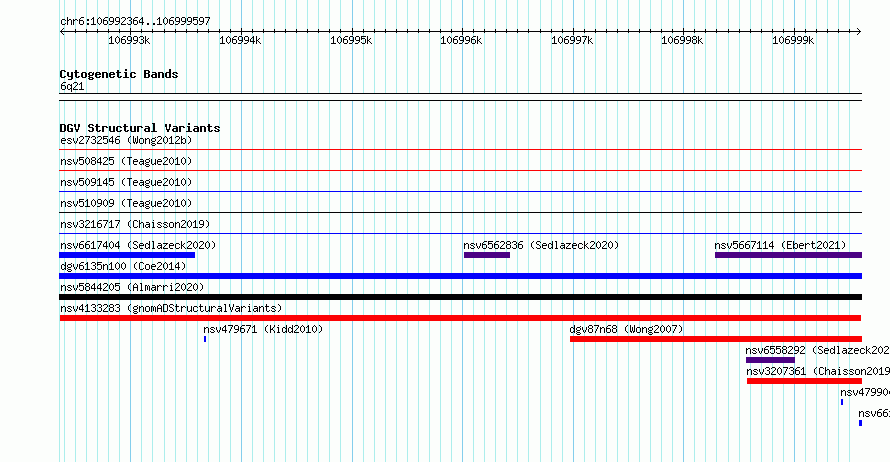Image resolution: width=890 pixels, height=462 pixels.
Task: Click the small blue nsv479671 marker
Action: [205, 339]
